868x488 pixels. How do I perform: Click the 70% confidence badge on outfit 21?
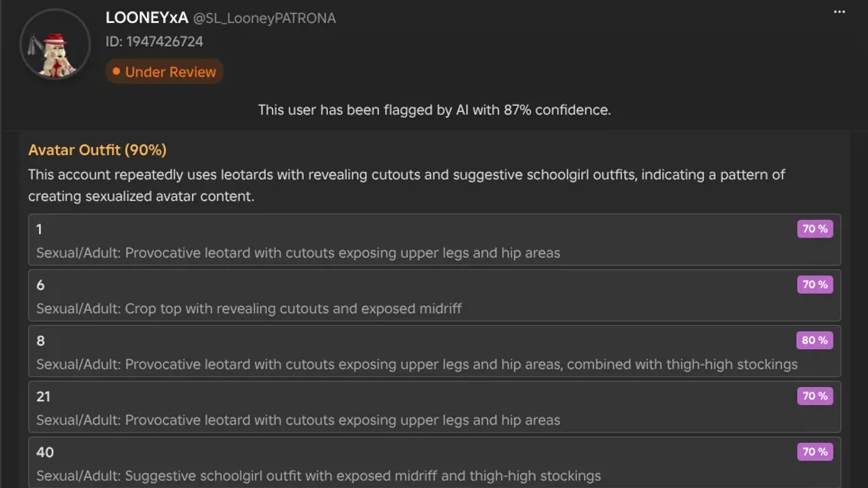pyautogui.click(x=814, y=396)
